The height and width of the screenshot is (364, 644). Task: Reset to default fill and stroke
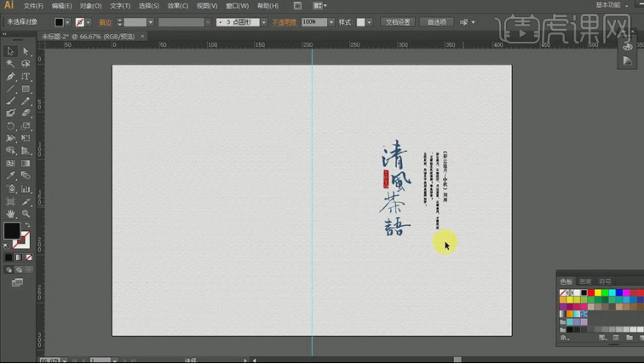coord(7,246)
